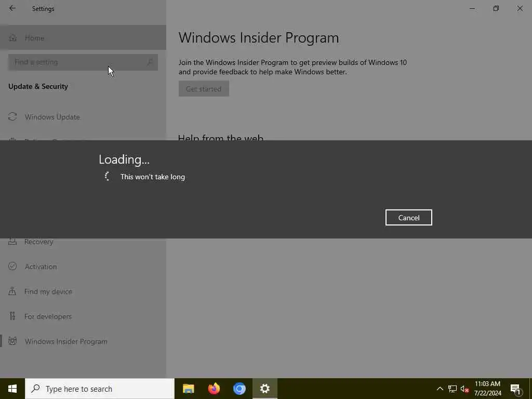The image size is (532, 399).
Task: Open the notification Action Center
Action: [x=516, y=389]
